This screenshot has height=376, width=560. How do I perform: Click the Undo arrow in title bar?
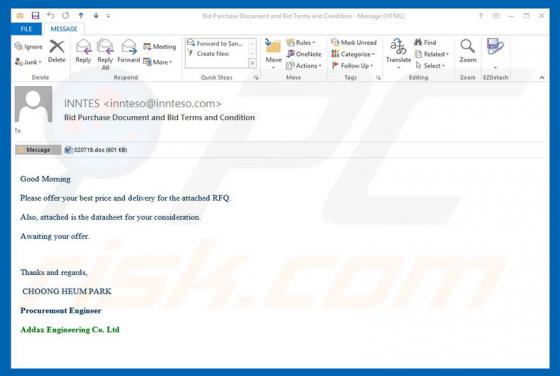click(50, 15)
